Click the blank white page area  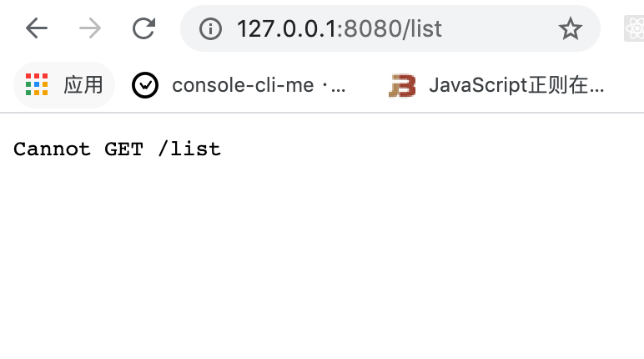click(x=334, y=267)
